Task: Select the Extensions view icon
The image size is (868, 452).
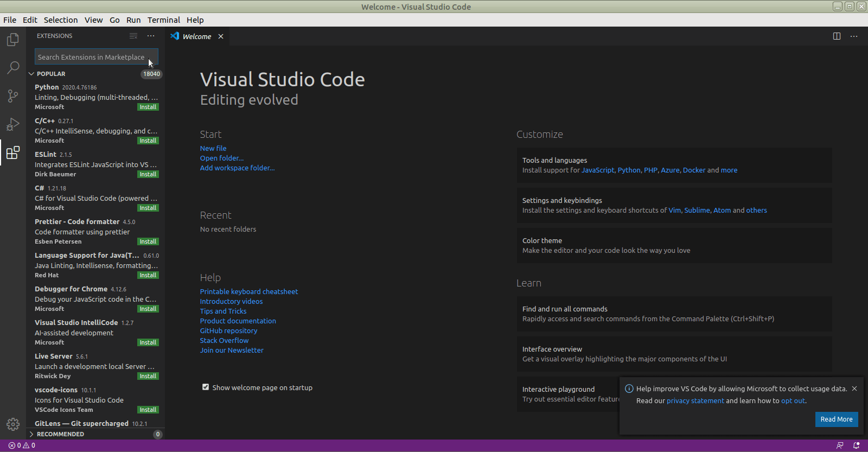Action: 13,152
